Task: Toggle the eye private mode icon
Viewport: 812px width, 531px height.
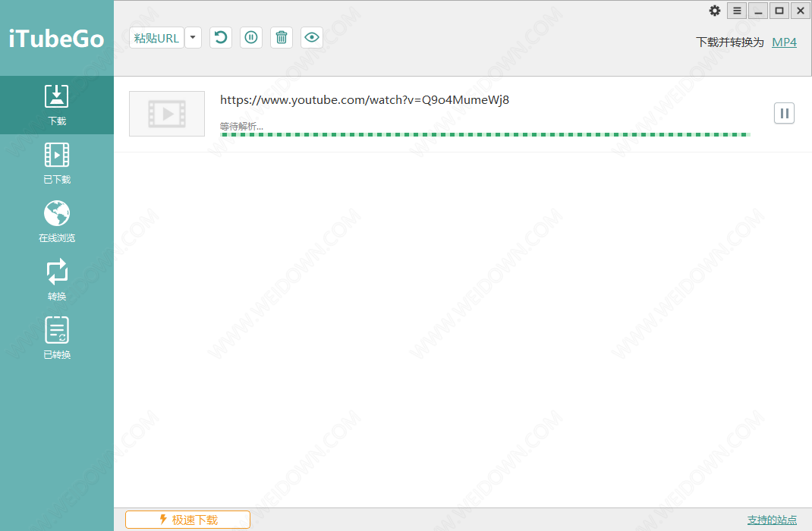Action: click(x=312, y=38)
